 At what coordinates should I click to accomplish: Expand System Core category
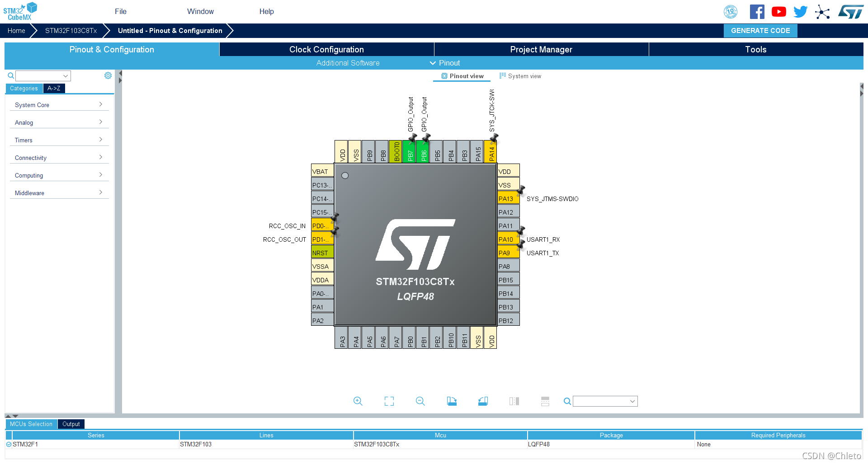click(x=59, y=105)
